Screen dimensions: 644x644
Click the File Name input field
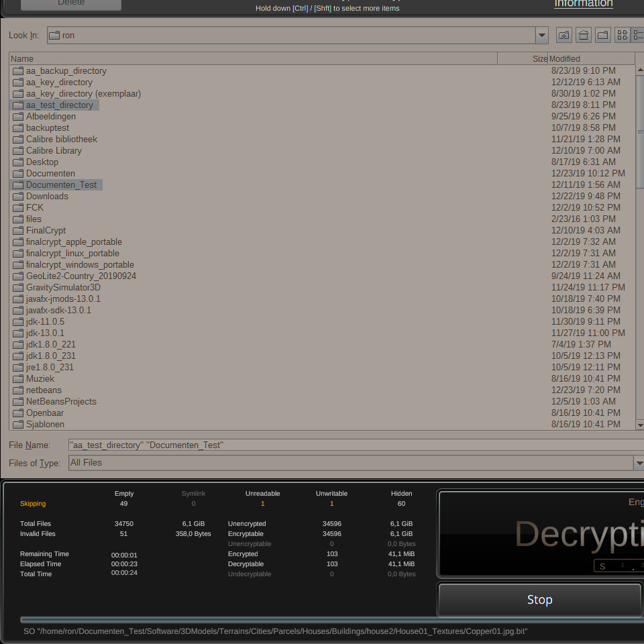point(356,445)
